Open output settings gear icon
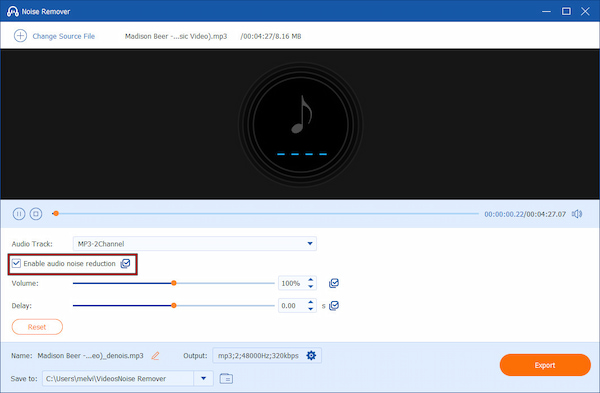The image size is (600, 393). tap(311, 355)
